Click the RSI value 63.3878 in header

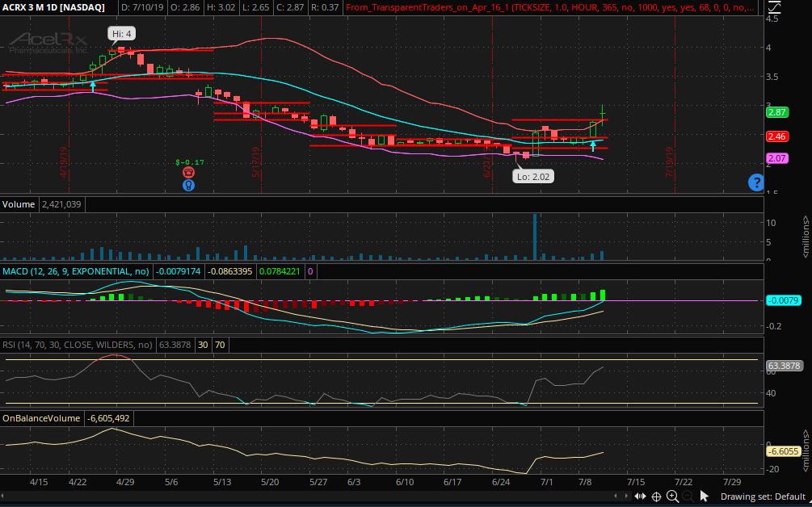(175, 345)
